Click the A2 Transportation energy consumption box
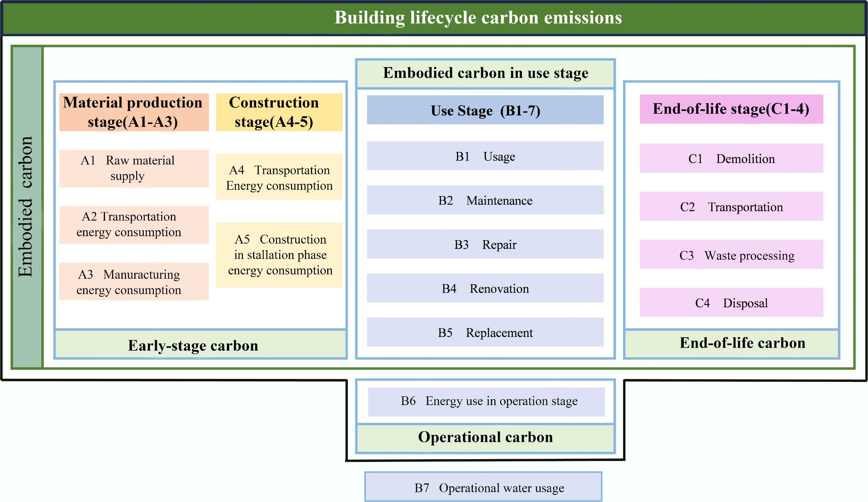 coord(134,224)
